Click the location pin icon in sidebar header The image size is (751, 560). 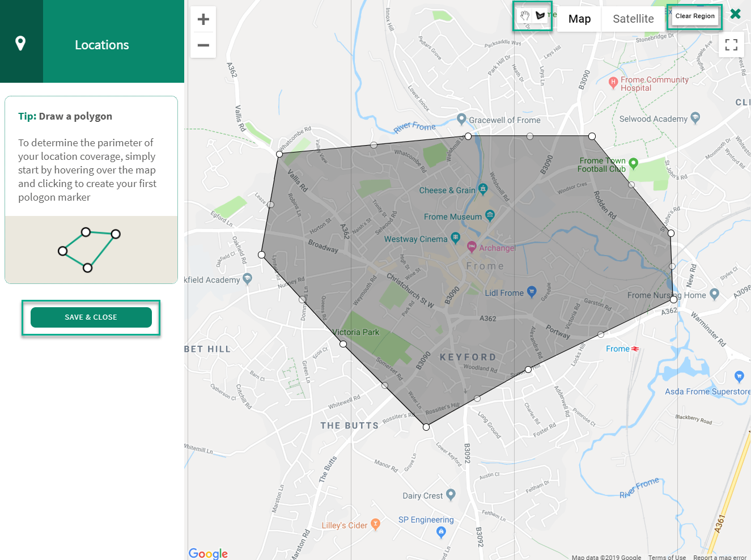[20, 43]
